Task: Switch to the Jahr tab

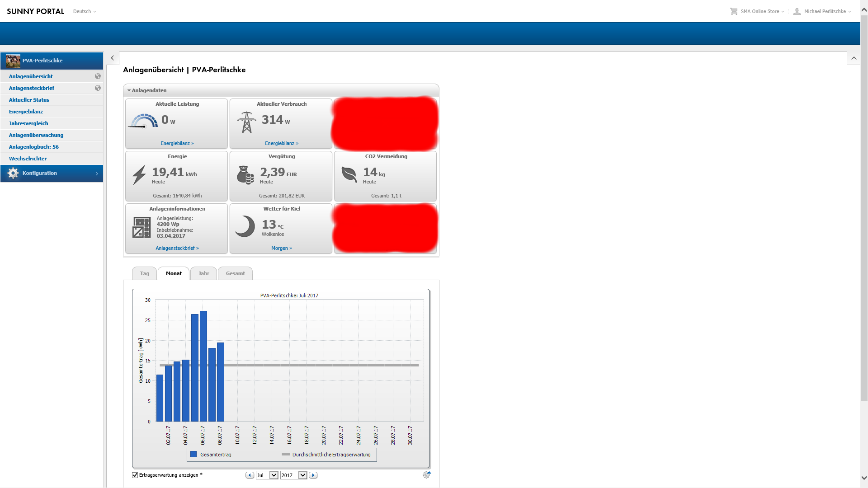Action: click(x=203, y=273)
